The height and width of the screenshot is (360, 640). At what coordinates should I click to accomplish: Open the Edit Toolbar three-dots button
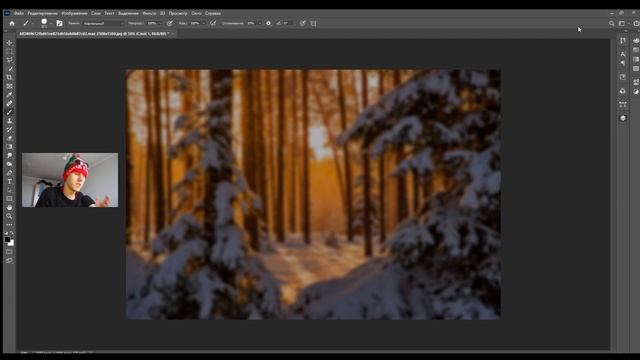click(x=9, y=224)
